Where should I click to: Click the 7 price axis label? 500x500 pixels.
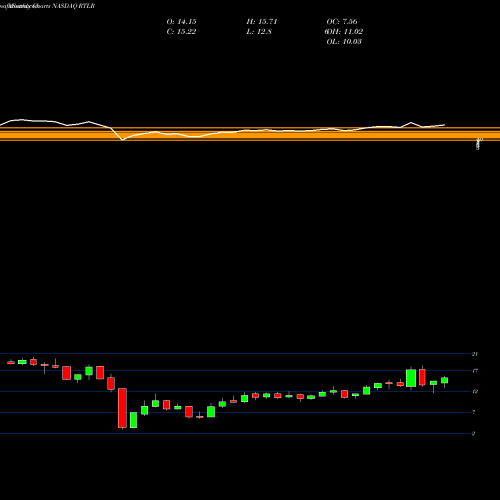[474, 413]
